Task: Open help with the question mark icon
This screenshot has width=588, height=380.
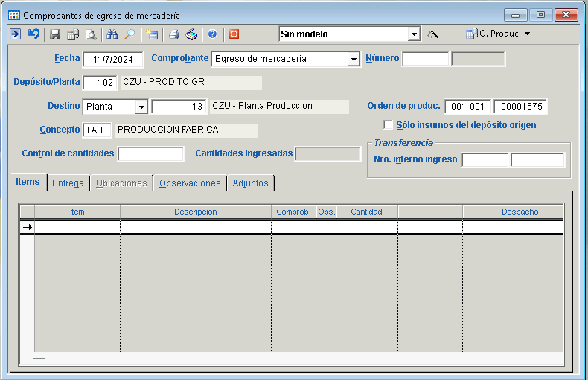Action: pyautogui.click(x=212, y=34)
